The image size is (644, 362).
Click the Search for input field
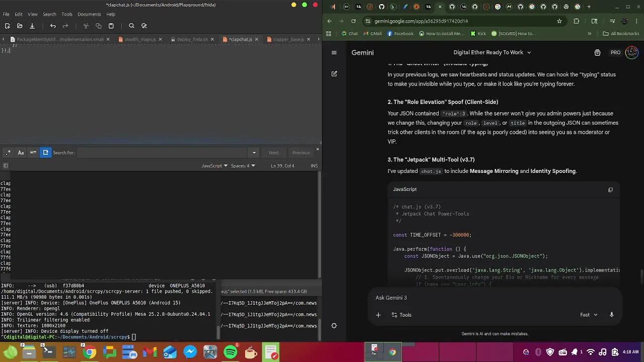click(x=163, y=153)
